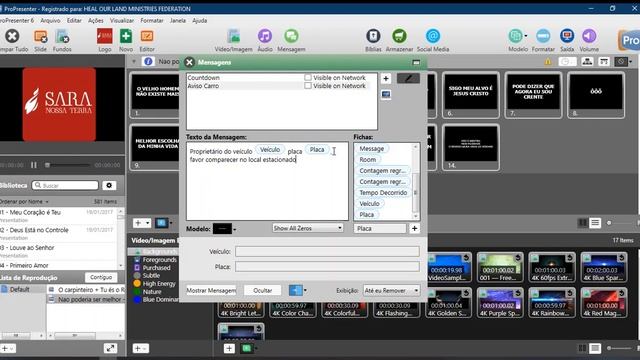Open the add slide plus dropdown
Screen dimensions: 640x360
tap(142, 223)
